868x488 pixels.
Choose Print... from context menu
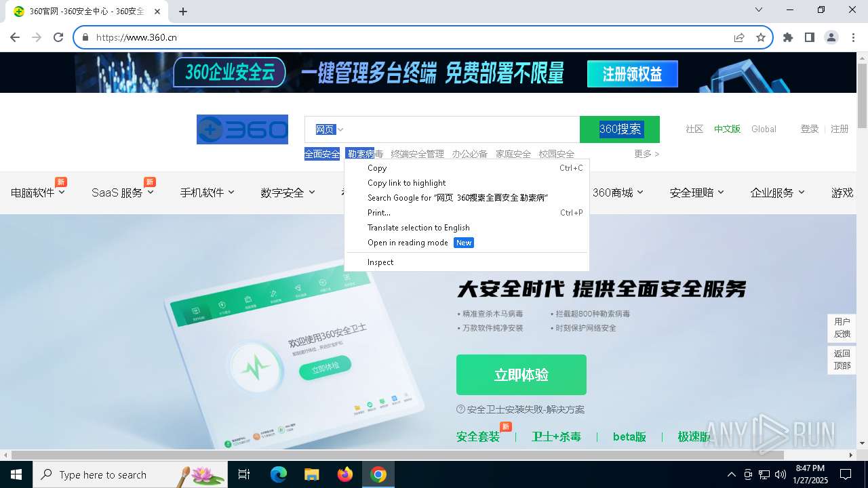click(x=467, y=213)
